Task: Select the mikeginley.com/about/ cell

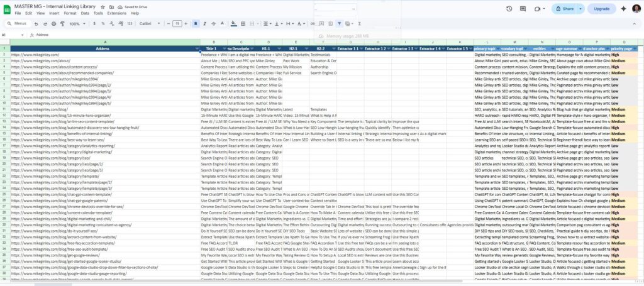Action: [x=105, y=61]
